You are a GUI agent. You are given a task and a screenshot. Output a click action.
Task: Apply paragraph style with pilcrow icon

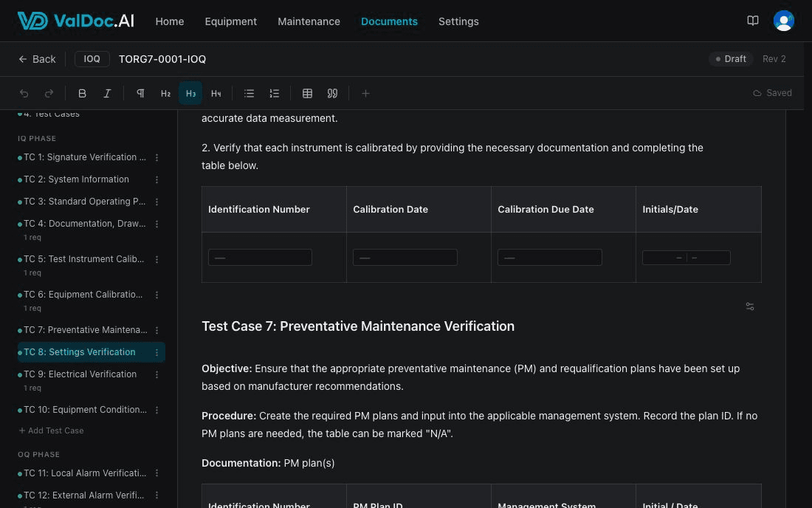[140, 93]
